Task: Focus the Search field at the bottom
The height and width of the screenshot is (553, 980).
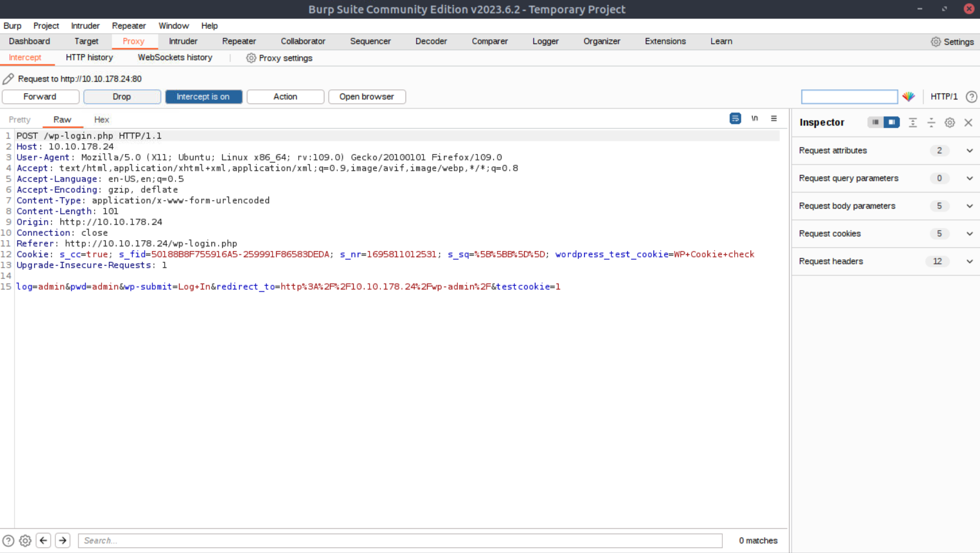Action: click(400, 540)
